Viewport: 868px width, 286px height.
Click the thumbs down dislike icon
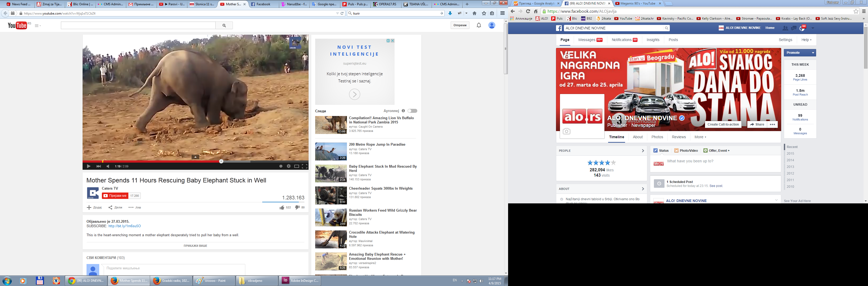coord(297,207)
